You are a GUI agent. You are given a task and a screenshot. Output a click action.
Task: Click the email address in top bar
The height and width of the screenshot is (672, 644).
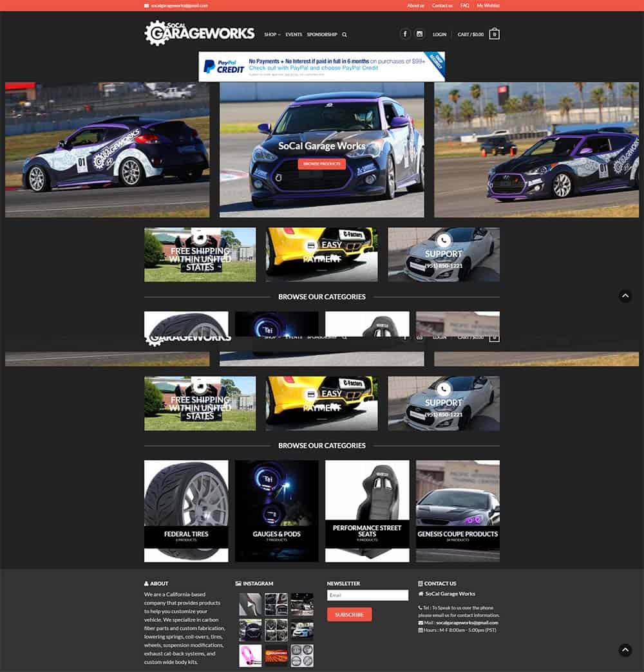click(179, 6)
